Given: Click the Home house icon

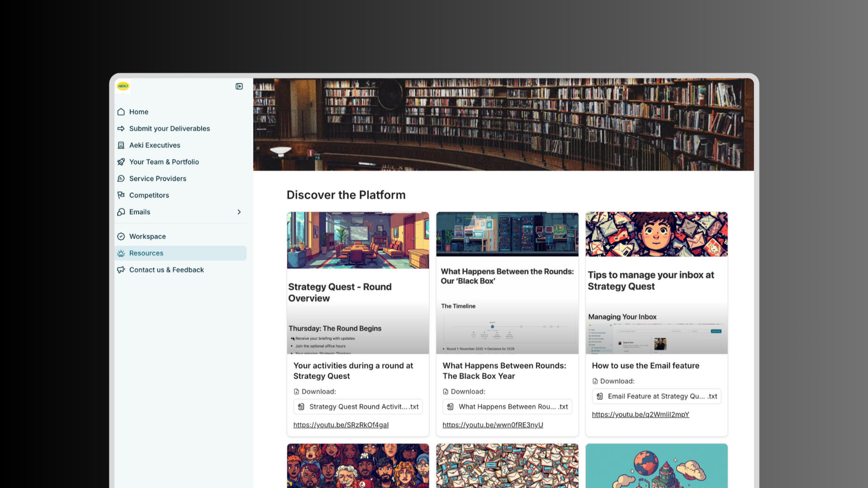Looking at the screenshot, I should (121, 112).
